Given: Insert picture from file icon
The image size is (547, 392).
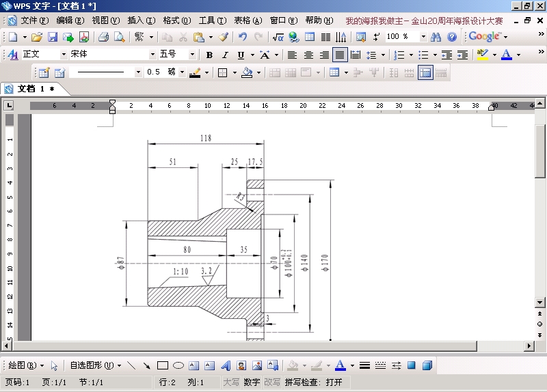Looking at the screenshot, I should tap(257, 365).
